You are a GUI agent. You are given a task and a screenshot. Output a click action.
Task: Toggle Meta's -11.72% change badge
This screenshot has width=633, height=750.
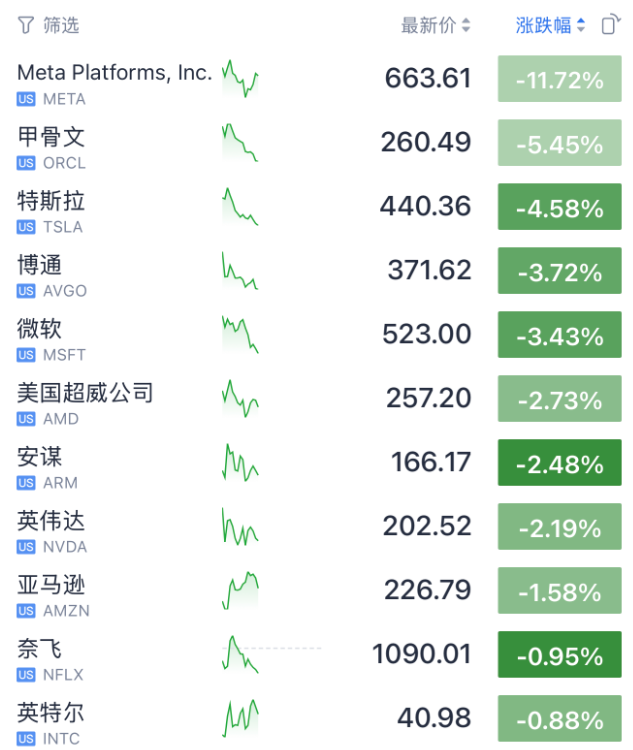(559, 80)
